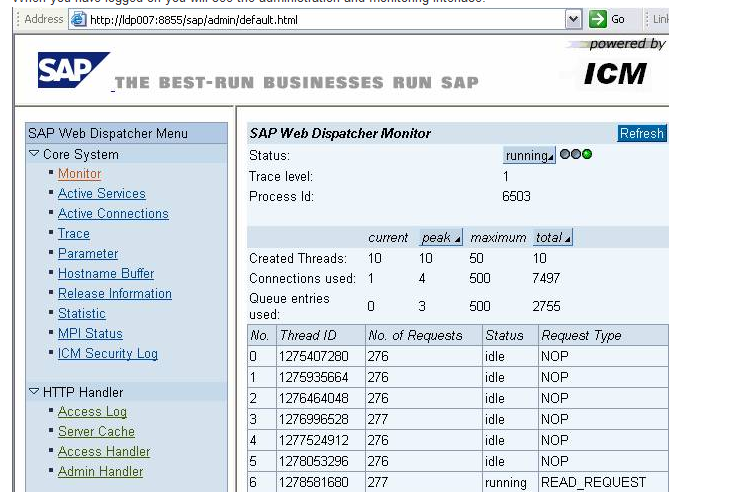Open the MPI Status link
Image resolution: width=732 pixels, height=495 pixels.
coord(90,333)
